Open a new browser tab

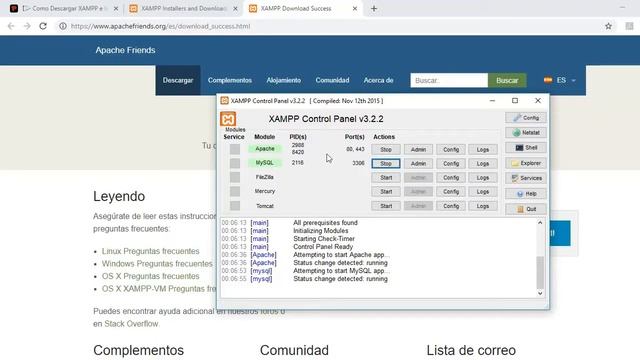pyautogui.click(x=374, y=9)
